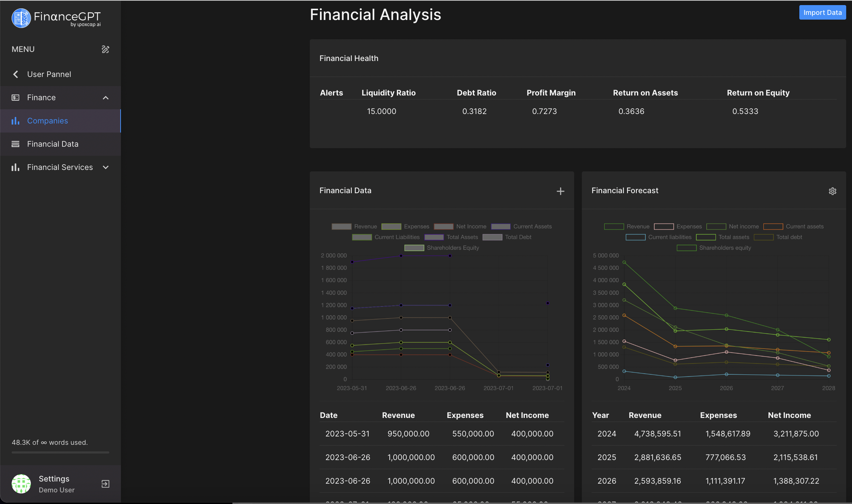Viewport: 852px width, 504px height.
Task: Click the words used progress bar
Action: [60, 452]
